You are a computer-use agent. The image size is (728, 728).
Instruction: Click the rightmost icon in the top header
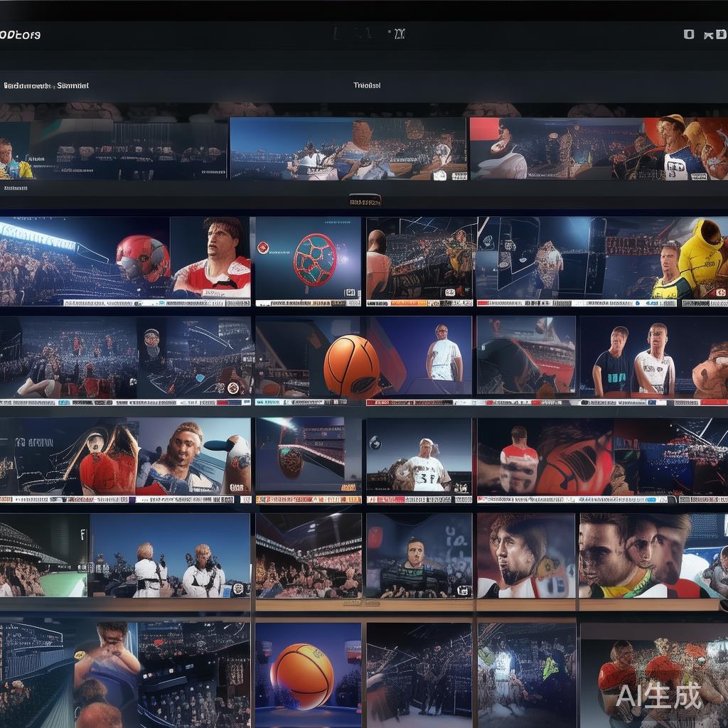point(714,34)
